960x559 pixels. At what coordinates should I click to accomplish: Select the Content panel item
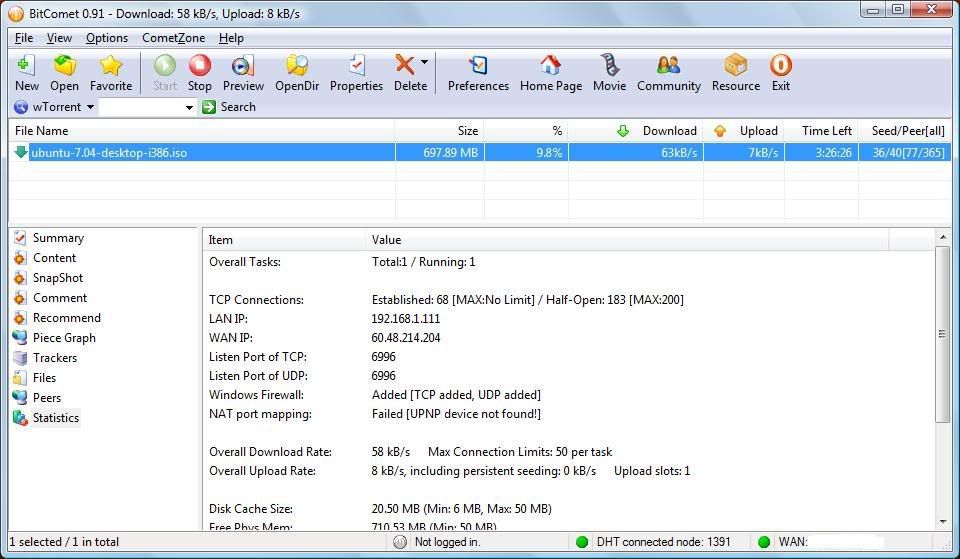coord(45,258)
